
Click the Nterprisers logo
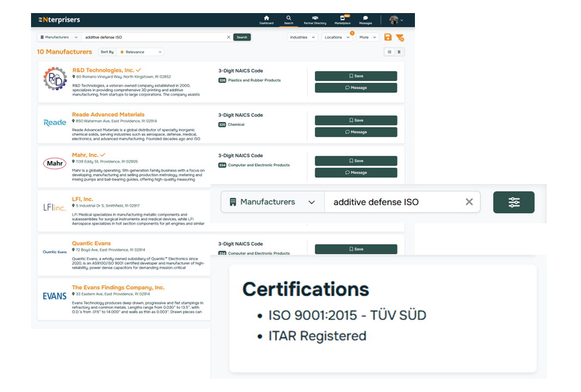pos(59,20)
